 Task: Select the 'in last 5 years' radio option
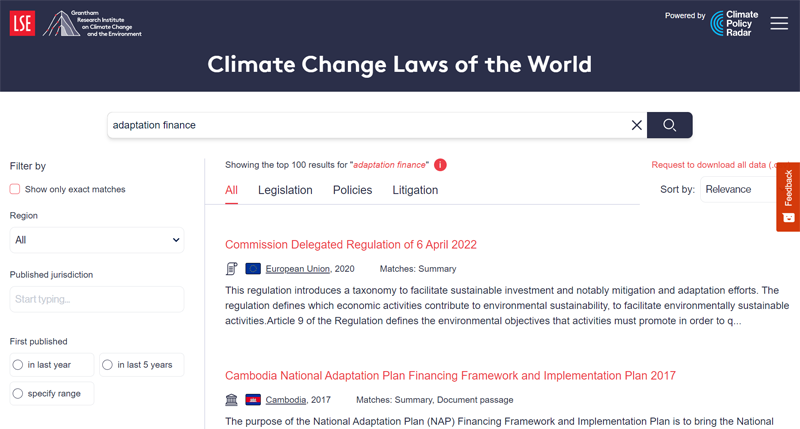(x=108, y=365)
